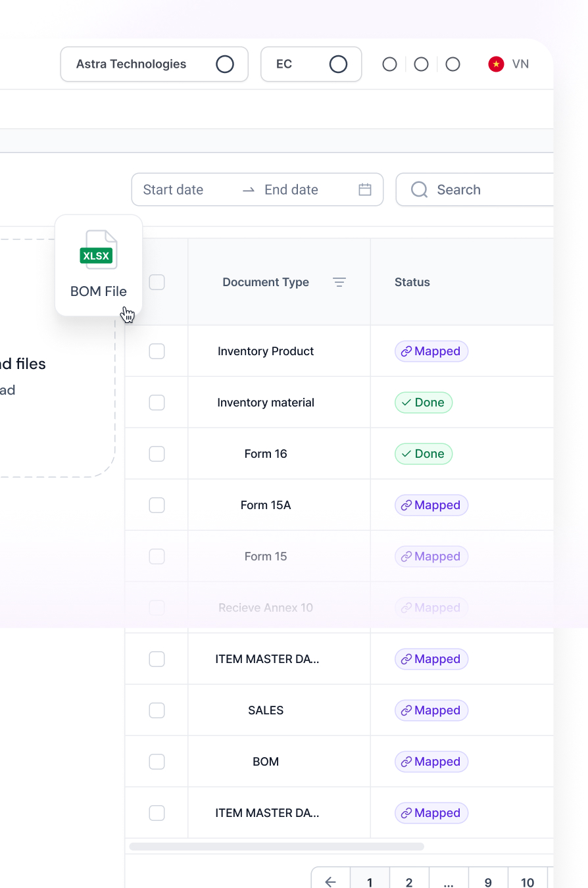588x888 pixels.
Task: Toggle the select-all header checkbox
Action: click(157, 282)
